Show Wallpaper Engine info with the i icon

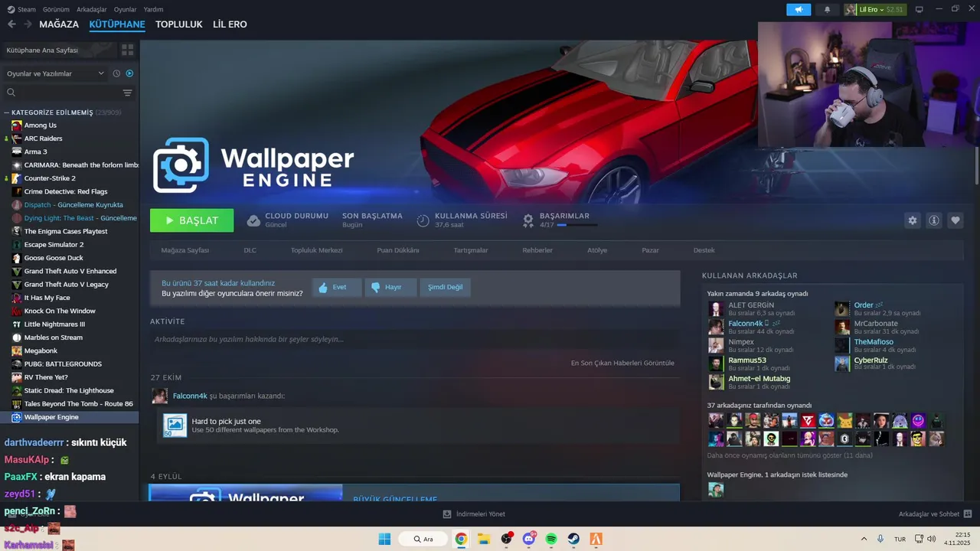[x=933, y=220]
